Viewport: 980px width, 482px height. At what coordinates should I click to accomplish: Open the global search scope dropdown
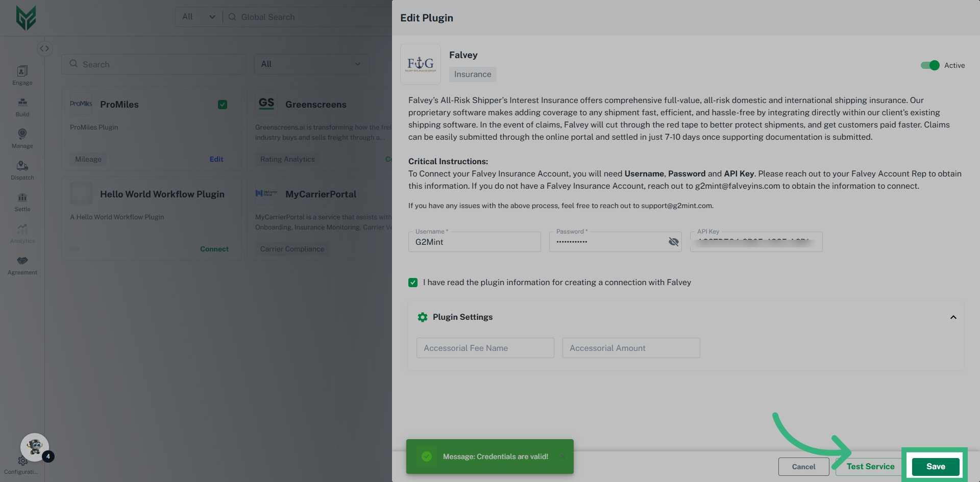click(199, 17)
